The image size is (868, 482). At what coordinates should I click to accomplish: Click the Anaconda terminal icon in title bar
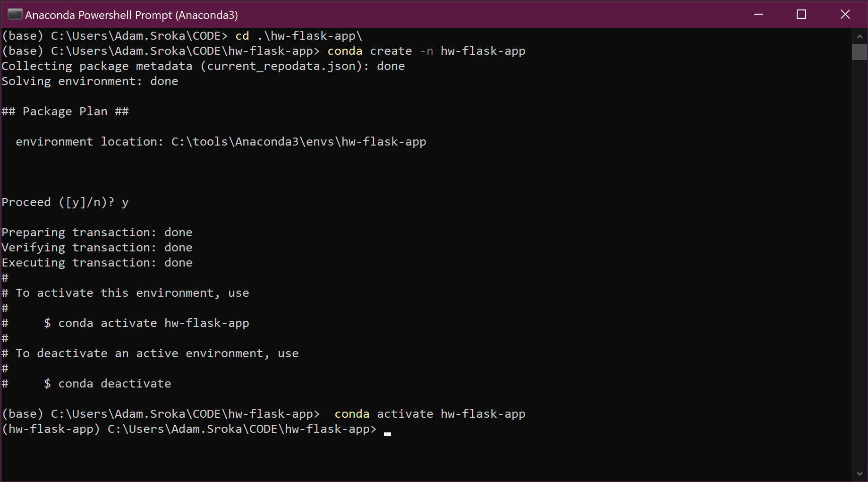(x=15, y=15)
